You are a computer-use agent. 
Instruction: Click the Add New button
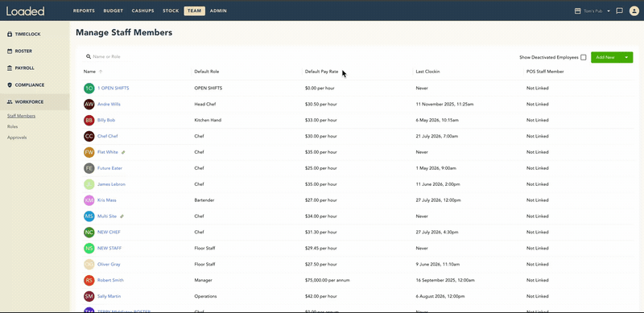tap(605, 57)
